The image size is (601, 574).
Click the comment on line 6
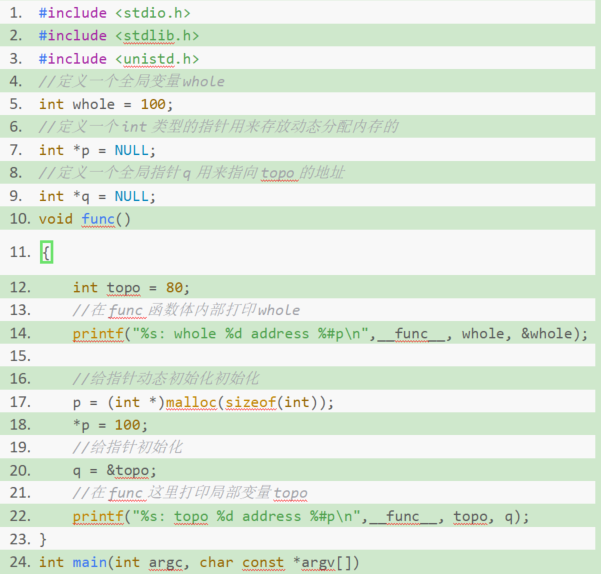click(218, 127)
